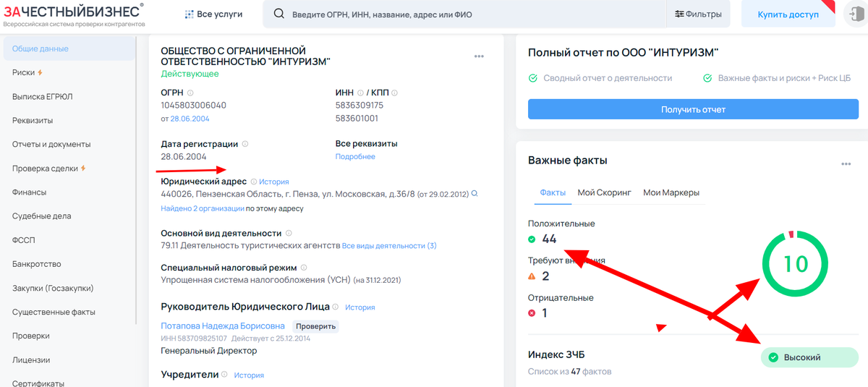Open the ЗАЧЕСТНЫЙБИЗНЕС logo home link
Screen dimensions: 868x387
tap(73, 14)
